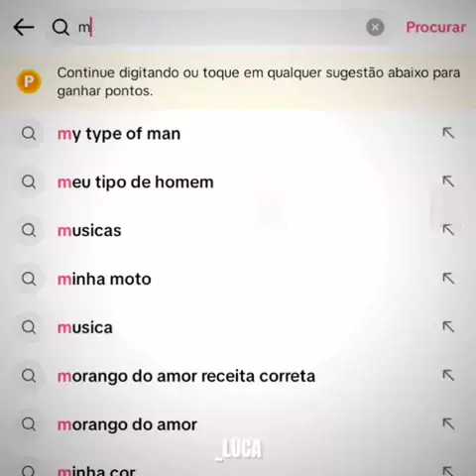
Task: Tap the back arrow icon
Action: [24, 27]
